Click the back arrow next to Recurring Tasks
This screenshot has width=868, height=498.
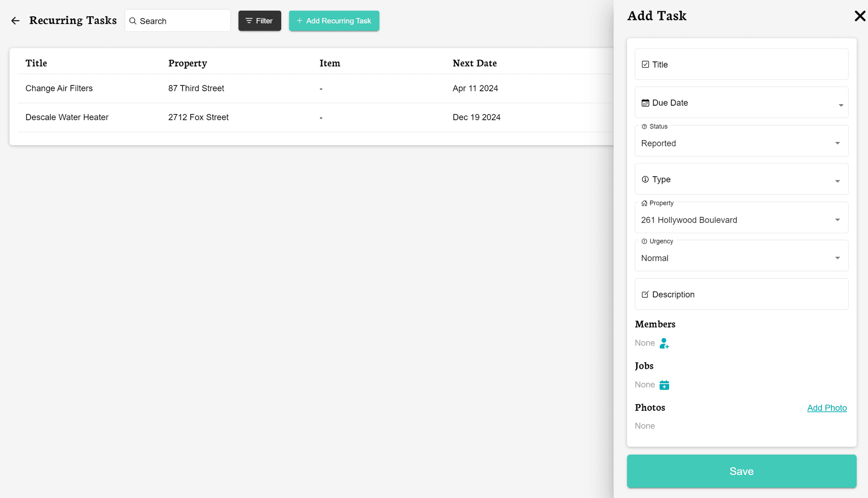click(x=15, y=20)
